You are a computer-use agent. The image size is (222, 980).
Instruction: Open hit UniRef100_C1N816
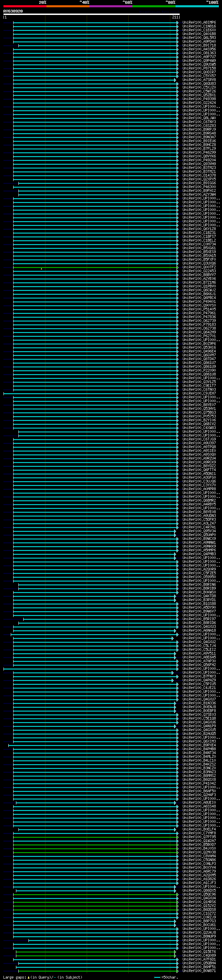click(199, 27)
